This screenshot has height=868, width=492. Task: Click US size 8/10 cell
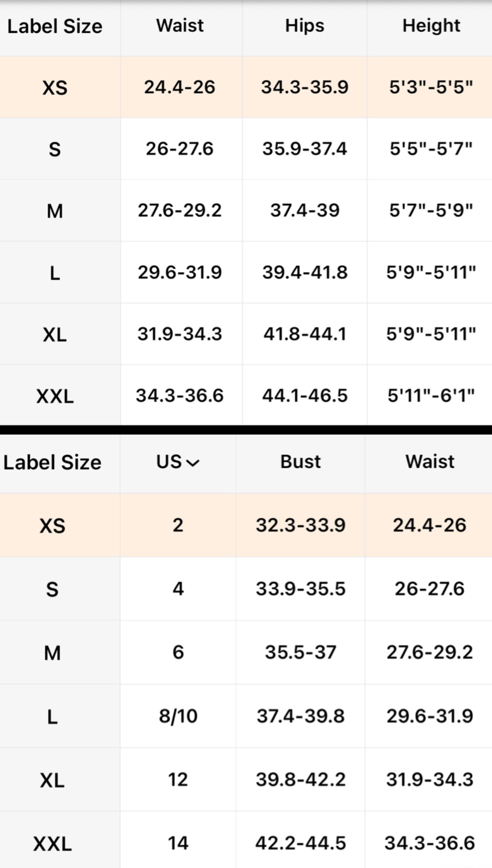[x=178, y=716]
